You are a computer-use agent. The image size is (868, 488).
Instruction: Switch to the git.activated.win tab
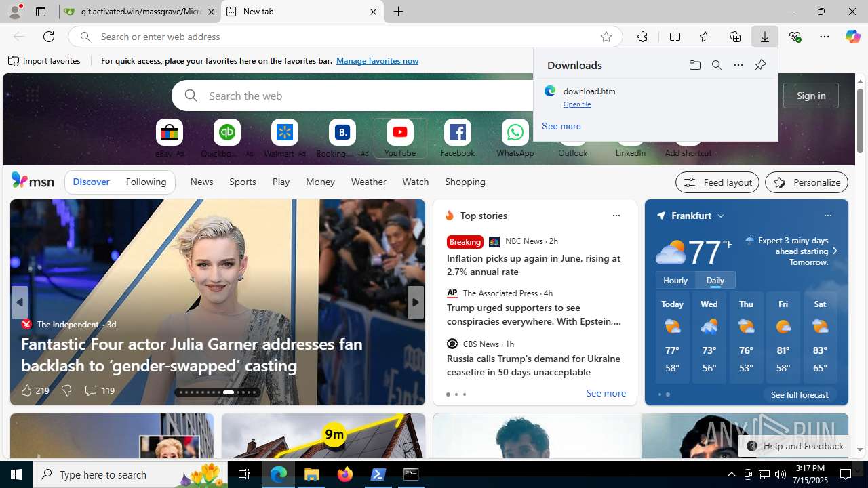140,12
